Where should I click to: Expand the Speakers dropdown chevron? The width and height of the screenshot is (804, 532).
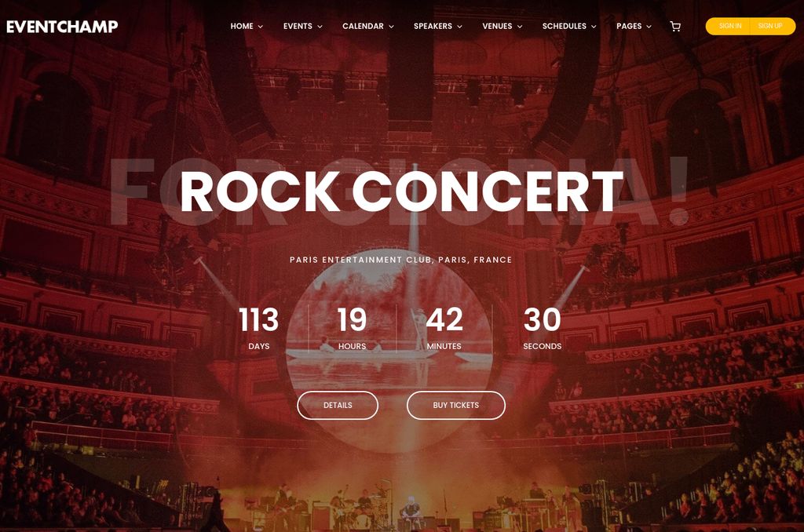point(459,27)
